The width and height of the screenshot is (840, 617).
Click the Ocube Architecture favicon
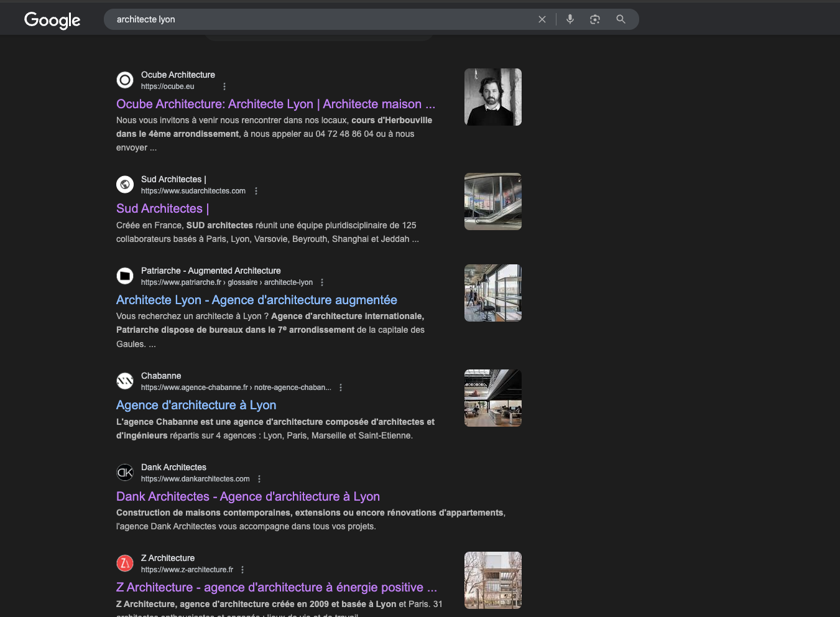pos(125,80)
